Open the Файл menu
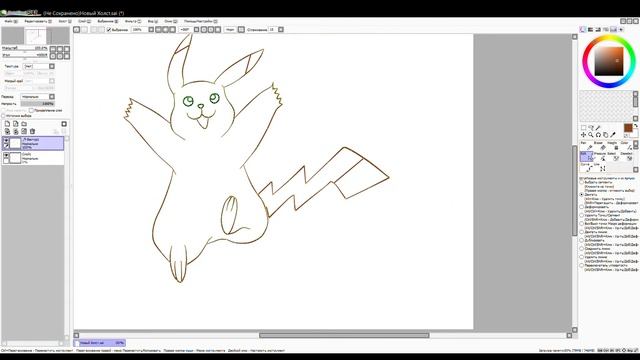The image size is (640, 360). [11, 21]
